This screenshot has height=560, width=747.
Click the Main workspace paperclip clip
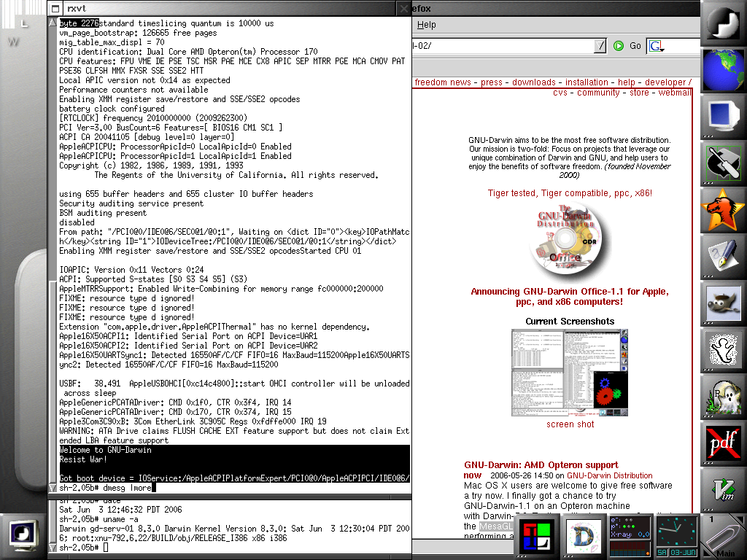723,536
